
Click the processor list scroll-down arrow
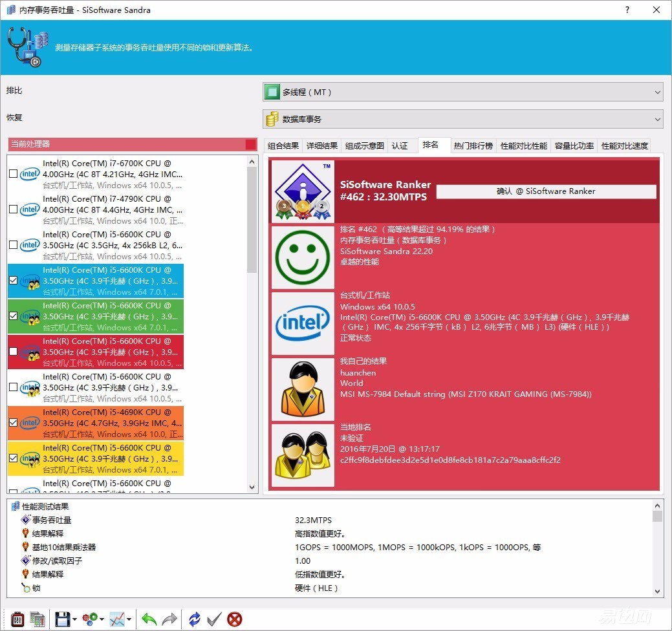(x=252, y=487)
